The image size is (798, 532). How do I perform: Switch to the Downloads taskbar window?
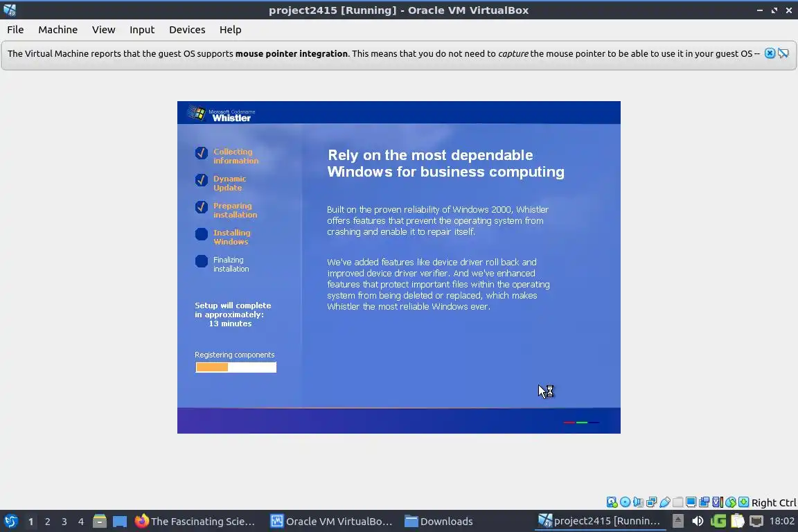(x=438, y=522)
